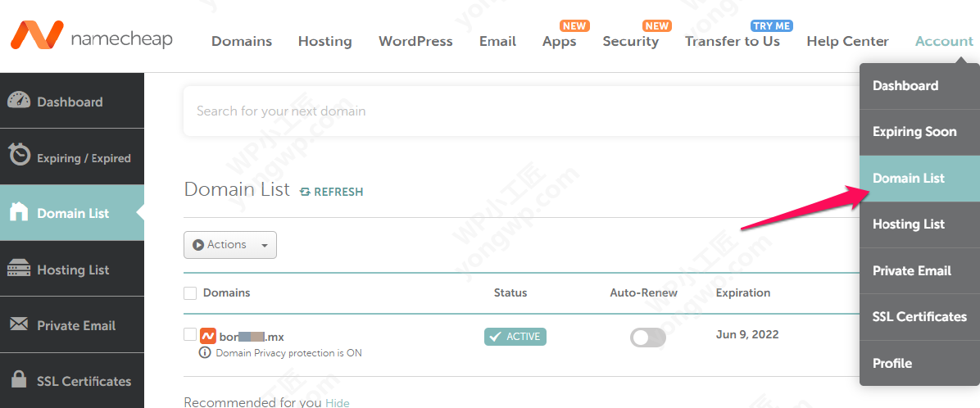Image resolution: width=980 pixels, height=408 pixels.
Task: Toggle the Auto-Renew switch
Action: (x=647, y=337)
